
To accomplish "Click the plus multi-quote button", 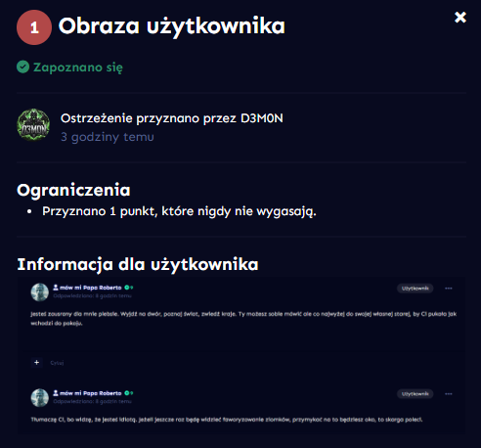I will [x=36, y=362].
